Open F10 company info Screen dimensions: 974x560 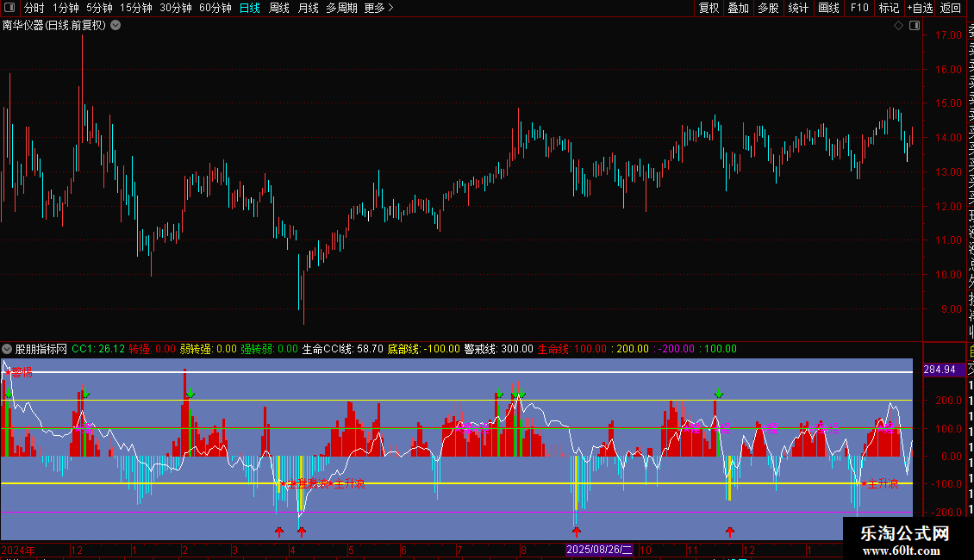tap(859, 8)
